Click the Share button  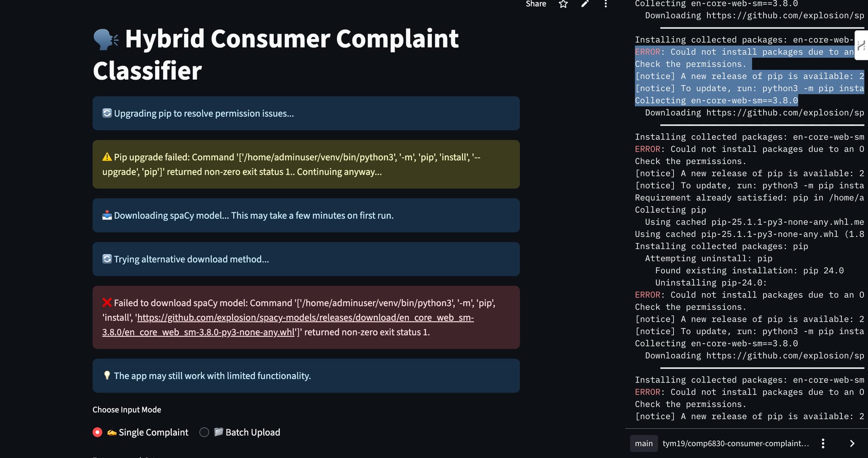[536, 4]
